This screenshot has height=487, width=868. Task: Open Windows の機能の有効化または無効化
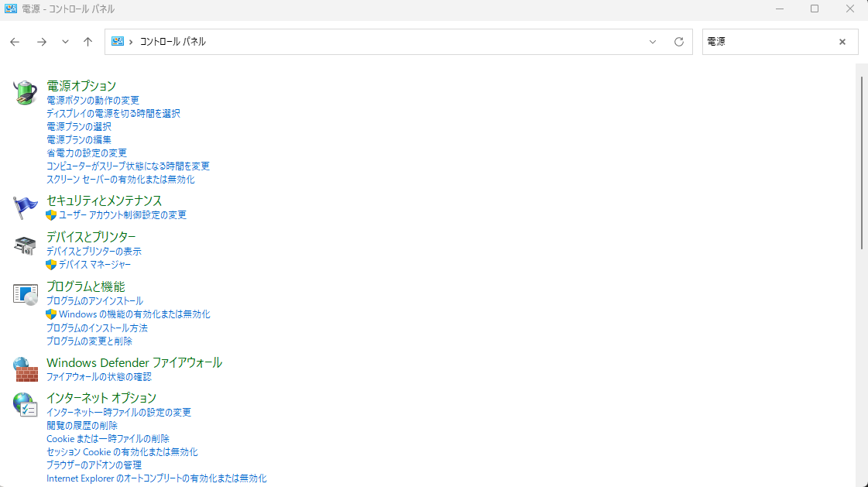[x=135, y=314]
